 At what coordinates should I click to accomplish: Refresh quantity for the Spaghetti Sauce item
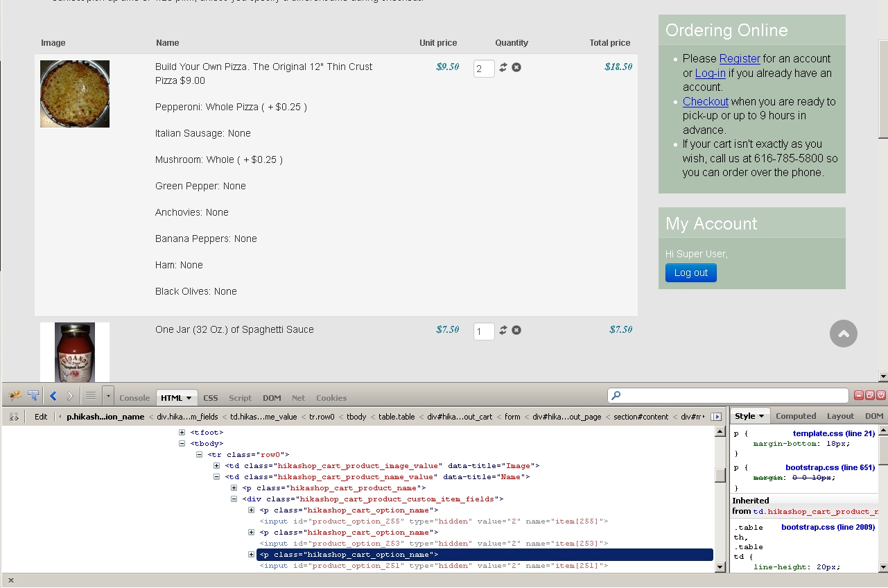click(x=503, y=330)
